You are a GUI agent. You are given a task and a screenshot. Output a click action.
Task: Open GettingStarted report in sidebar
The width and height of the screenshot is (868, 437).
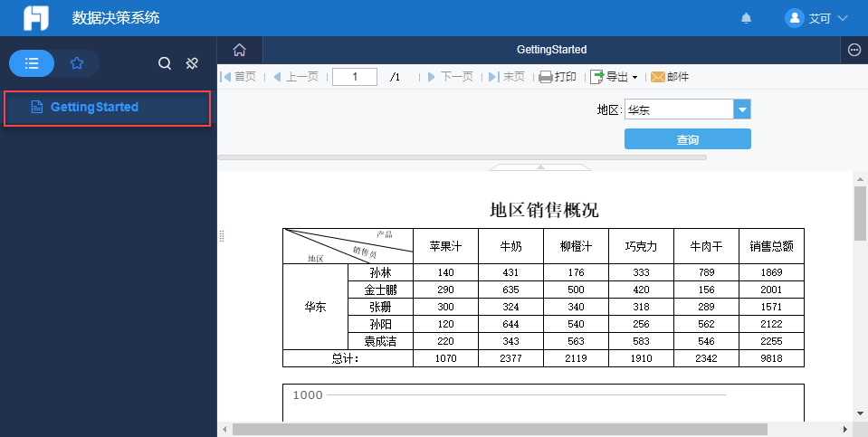point(94,107)
